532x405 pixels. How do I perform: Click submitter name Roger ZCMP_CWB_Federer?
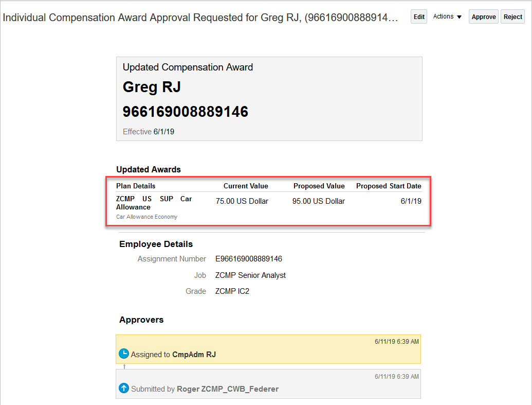click(227, 389)
